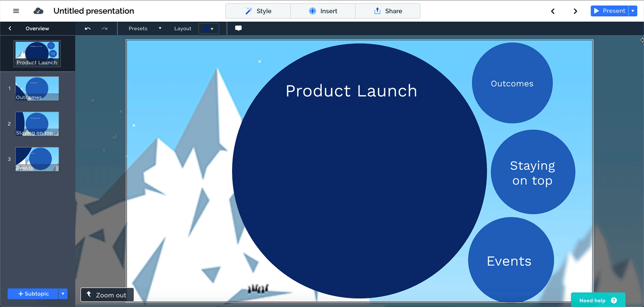Advance to next slide with right chevron

pyautogui.click(x=575, y=11)
